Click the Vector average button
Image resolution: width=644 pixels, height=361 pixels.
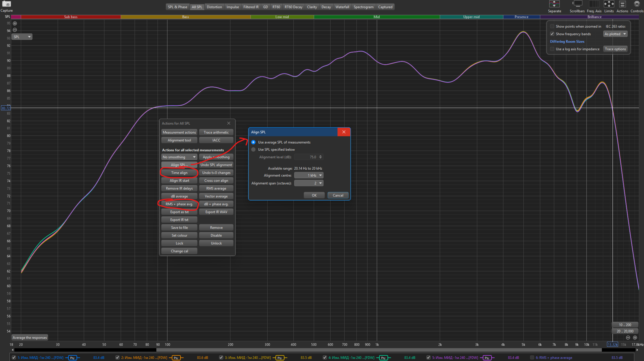(216, 196)
